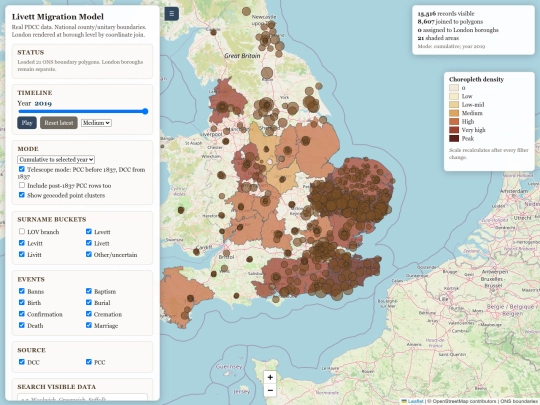Uncheck the DCC source checkbox
The height and width of the screenshot is (405, 540).
[x=22, y=362]
